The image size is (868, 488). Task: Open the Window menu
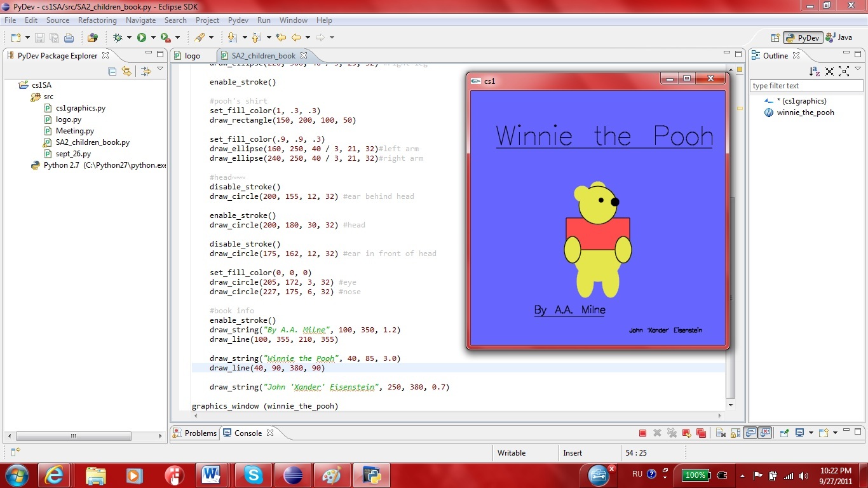(294, 20)
